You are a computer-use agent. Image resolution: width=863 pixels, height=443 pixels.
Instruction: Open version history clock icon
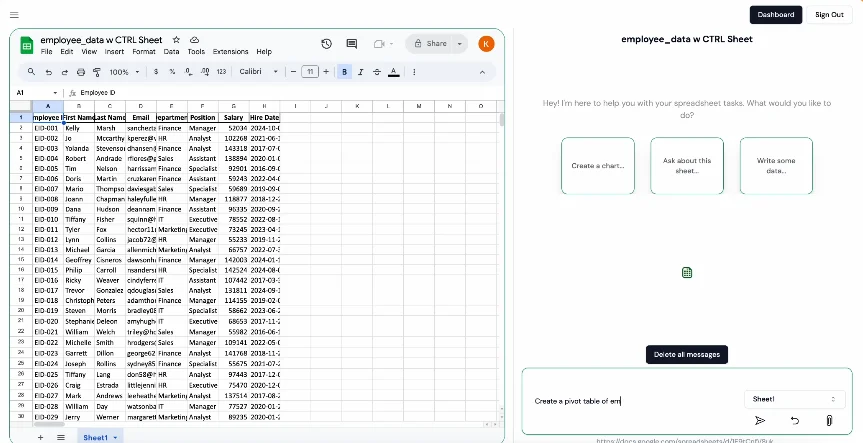[326, 44]
